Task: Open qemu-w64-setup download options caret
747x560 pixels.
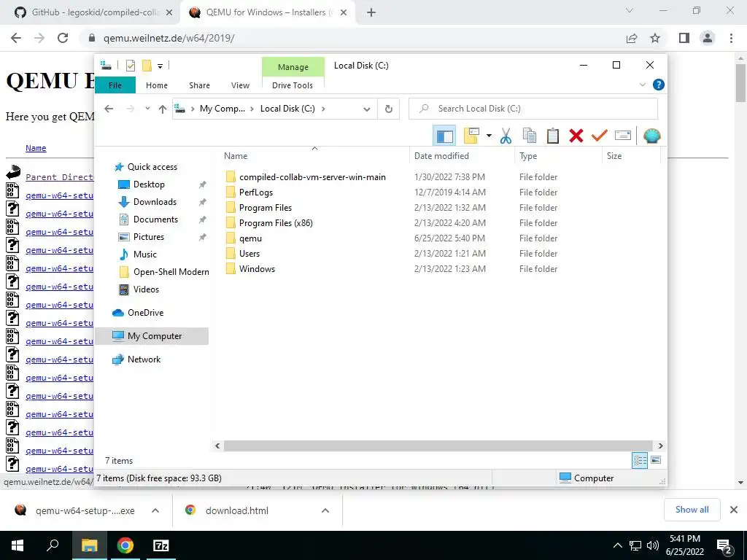Action: click(x=155, y=510)
